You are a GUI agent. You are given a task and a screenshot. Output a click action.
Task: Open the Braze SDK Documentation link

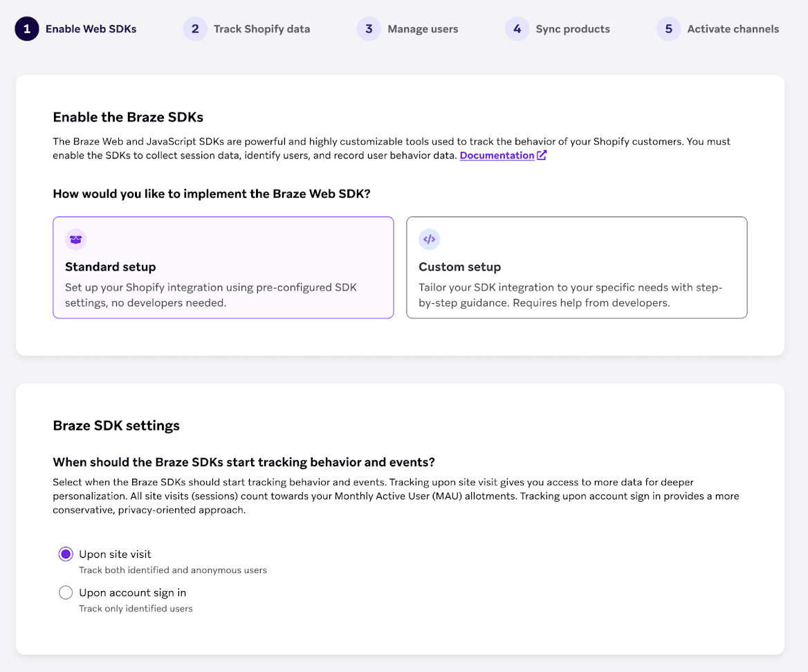point(498,155)
